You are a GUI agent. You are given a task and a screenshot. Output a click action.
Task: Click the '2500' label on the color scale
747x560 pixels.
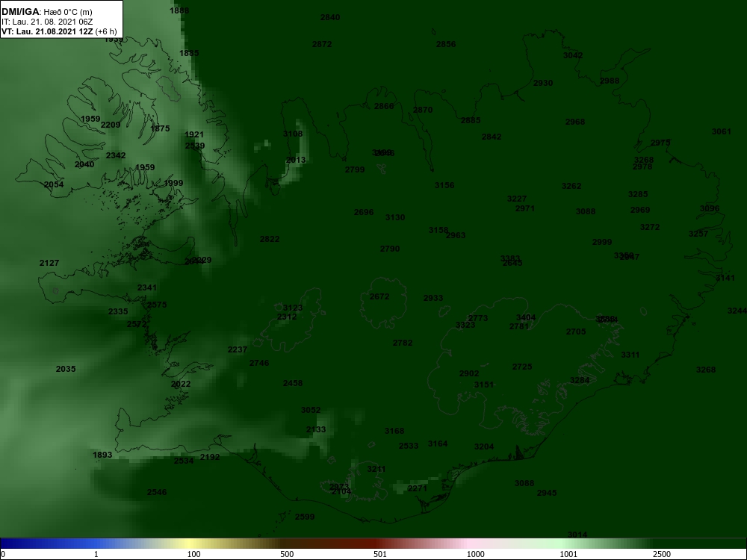tap(662, 554)
